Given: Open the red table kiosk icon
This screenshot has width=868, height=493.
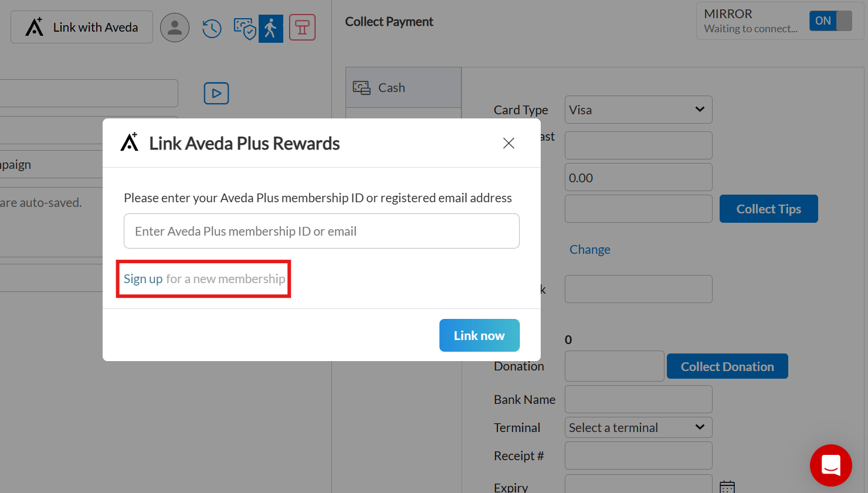Looking at the screenshot, I should 302,27.
